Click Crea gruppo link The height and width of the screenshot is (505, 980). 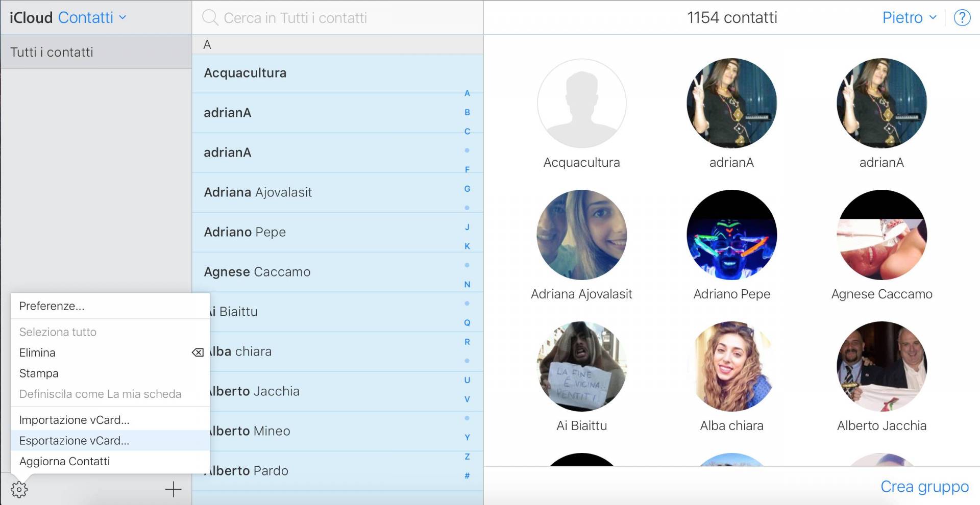924,487
